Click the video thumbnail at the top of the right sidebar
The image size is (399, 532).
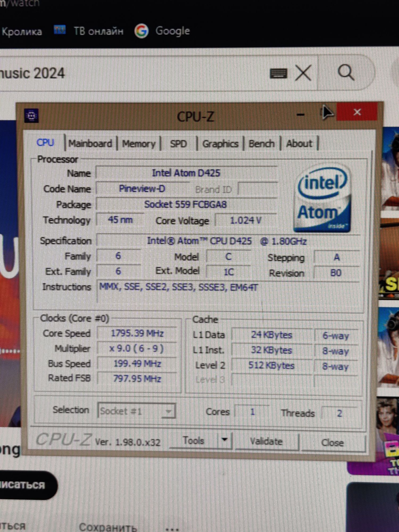pyautogui.click(x=390, y=169)
